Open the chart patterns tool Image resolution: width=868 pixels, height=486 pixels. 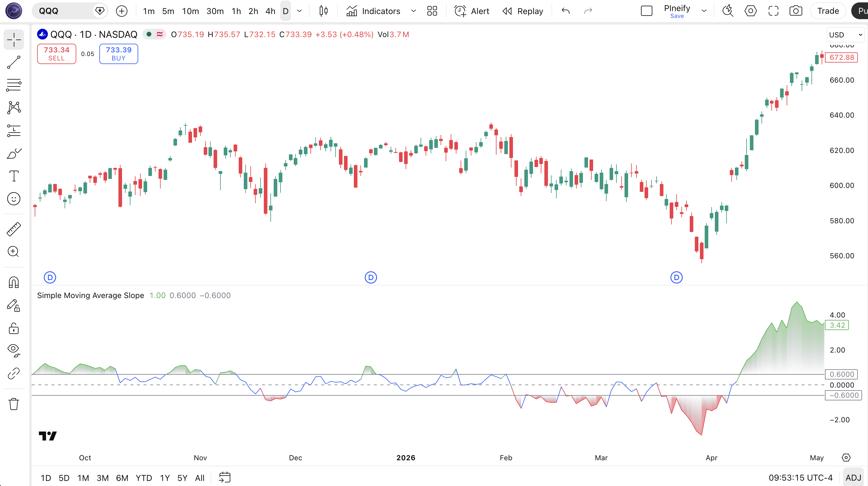pos(14,108)
